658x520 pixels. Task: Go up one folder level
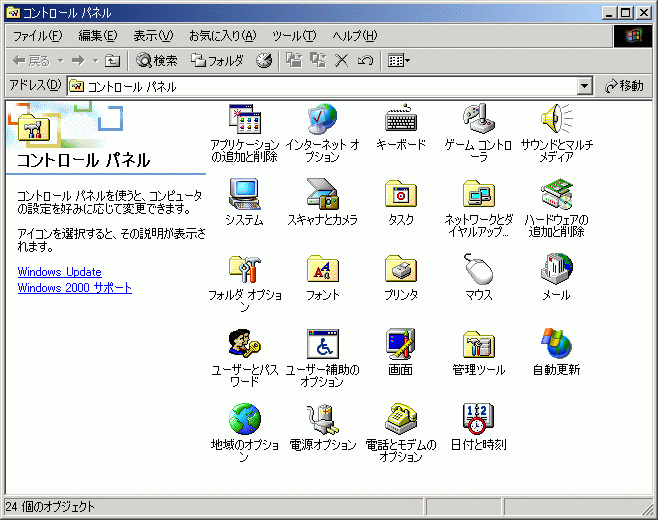click(x=112, y=61)
